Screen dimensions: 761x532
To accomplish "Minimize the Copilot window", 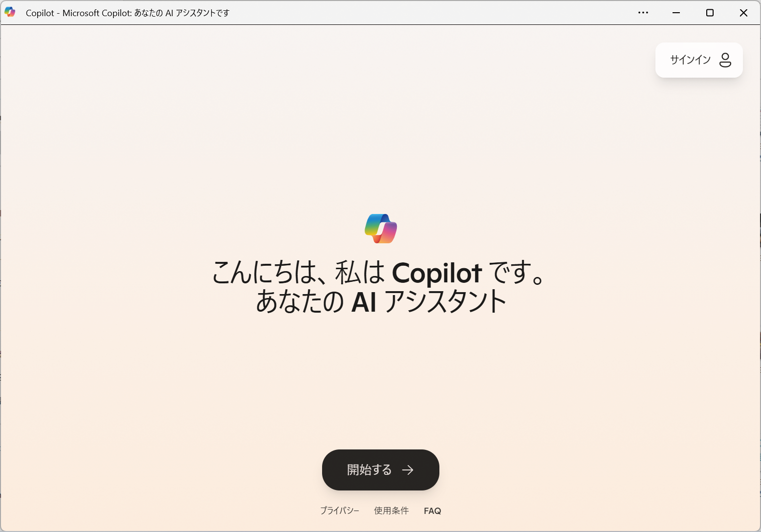I will pyautogui.click(x=676, y=13).
